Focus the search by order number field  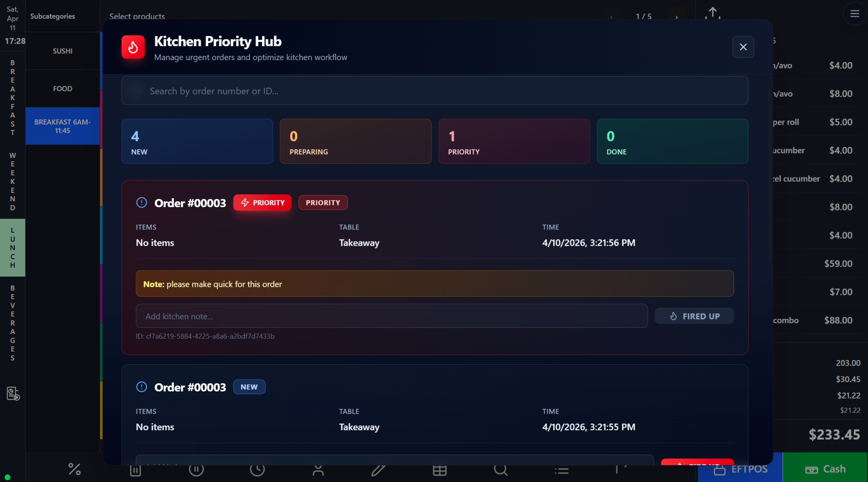pos(434,91)
